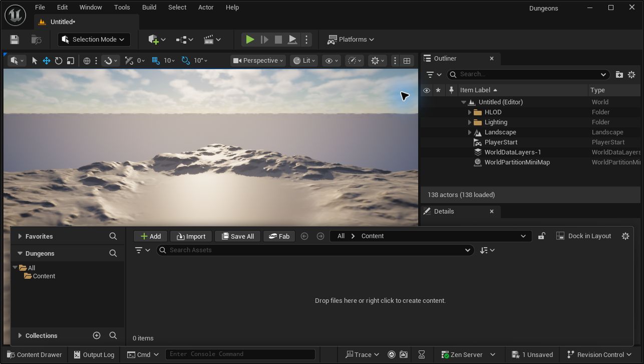Viewport: 644px width, 364px height.
Task: Click the Outliner visibility eye column header
Action: tap(427, 90)
